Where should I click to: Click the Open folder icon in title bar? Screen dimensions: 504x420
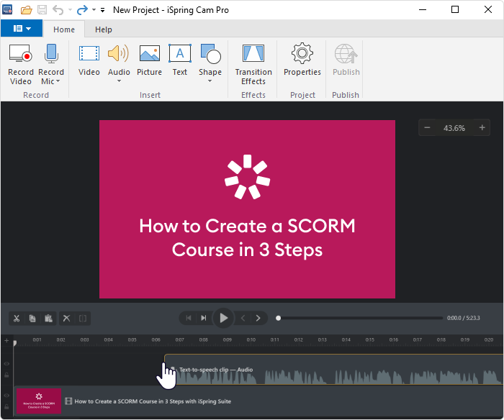pyautogui.click(x=27, y=10)
